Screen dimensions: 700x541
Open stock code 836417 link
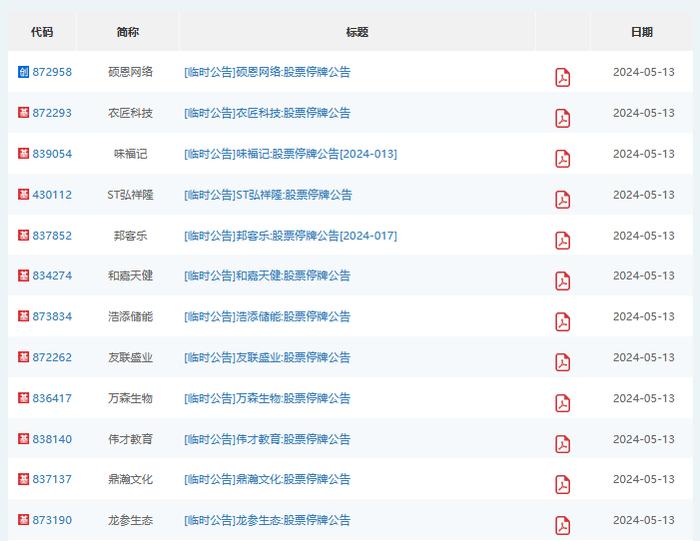pyautogui.click(x=52, y=398)
